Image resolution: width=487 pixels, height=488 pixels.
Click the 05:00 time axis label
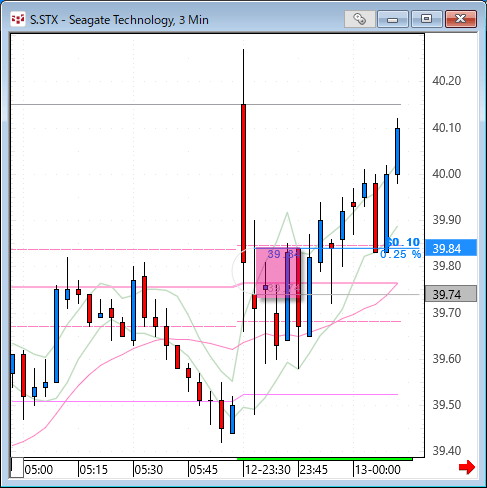[x=39, y=470]
